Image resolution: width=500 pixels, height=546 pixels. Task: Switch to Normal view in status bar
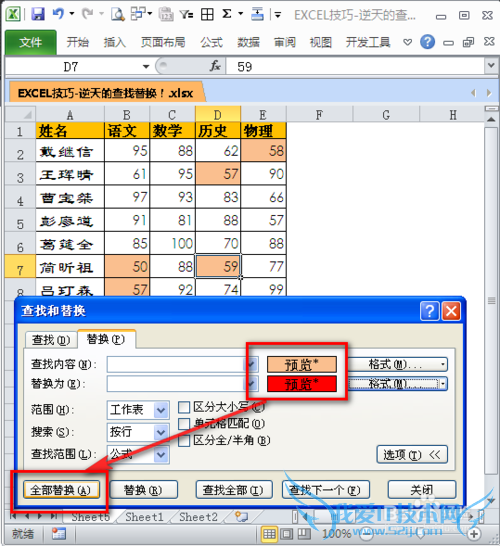[269, 534]
